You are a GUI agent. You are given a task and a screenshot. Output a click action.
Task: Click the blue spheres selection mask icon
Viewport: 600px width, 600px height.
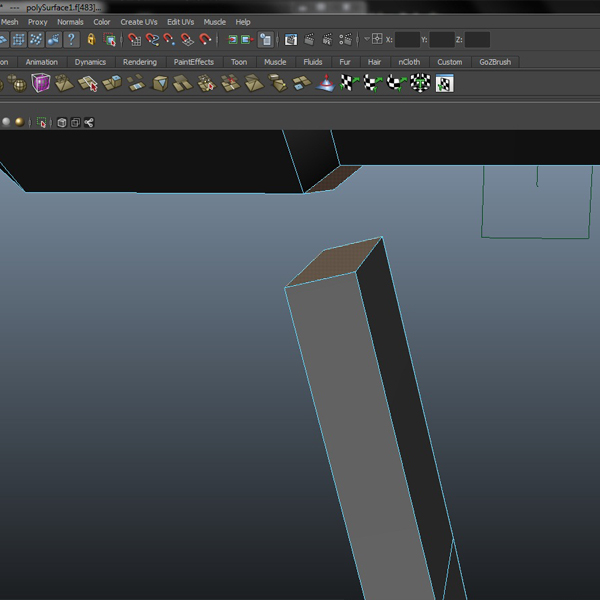(54, 39)
